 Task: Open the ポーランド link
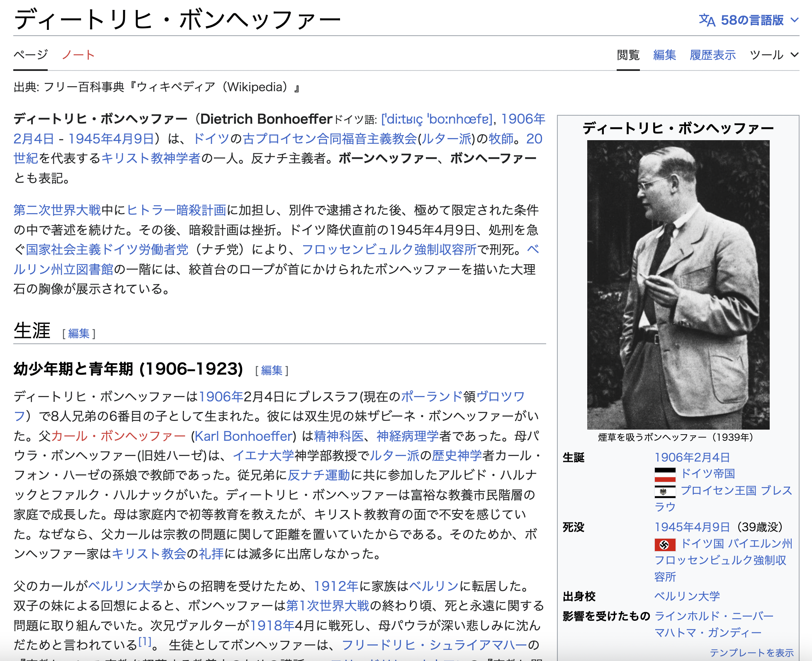(x=432, y=397)
